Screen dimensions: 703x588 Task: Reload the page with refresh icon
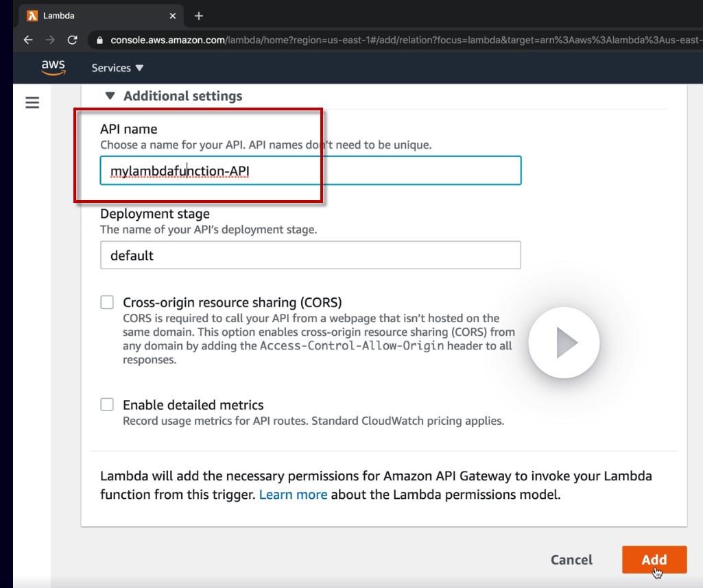click(72, 40)
